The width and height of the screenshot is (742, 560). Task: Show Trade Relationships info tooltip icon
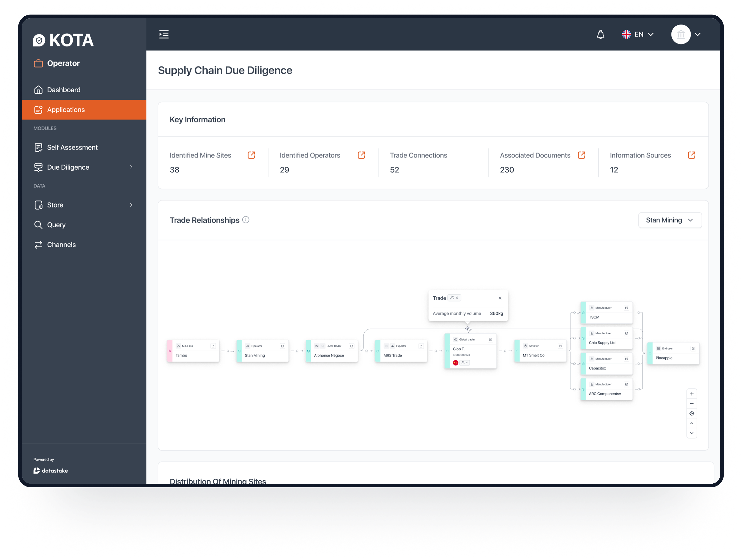pos(246,220)
